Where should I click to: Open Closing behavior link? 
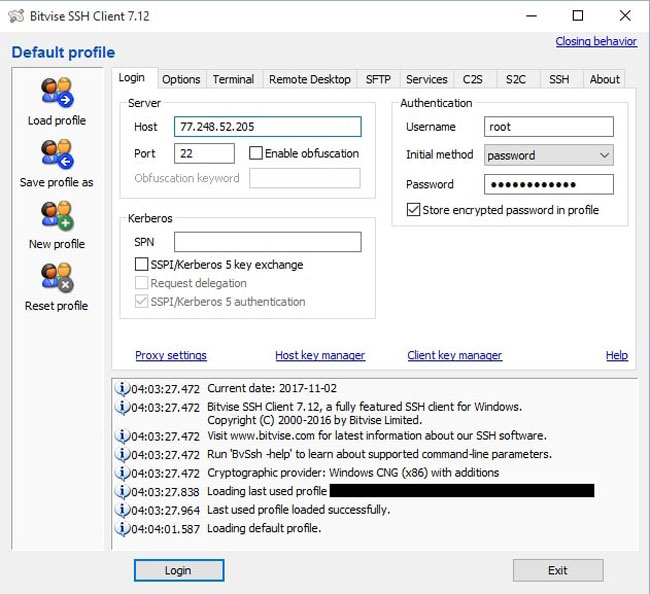(596, 41)
